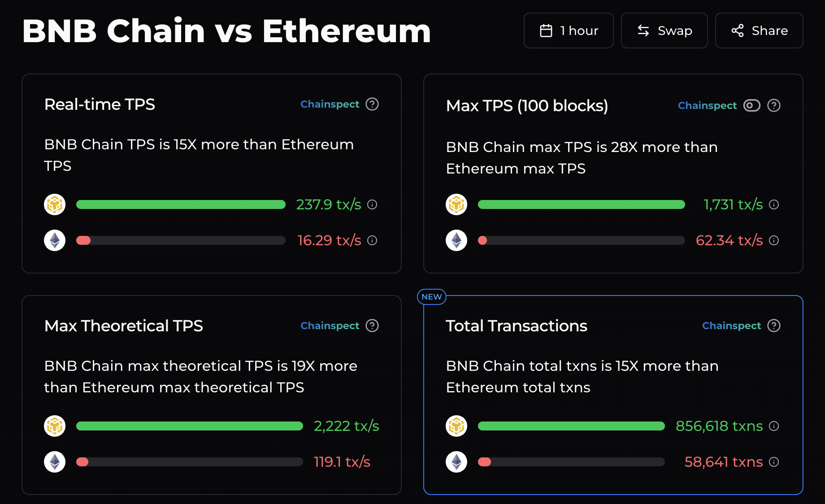Click help icon on Real-time TPS card
Image resolution: width=825 pixels, height=504 pixels.
(372, 104)
